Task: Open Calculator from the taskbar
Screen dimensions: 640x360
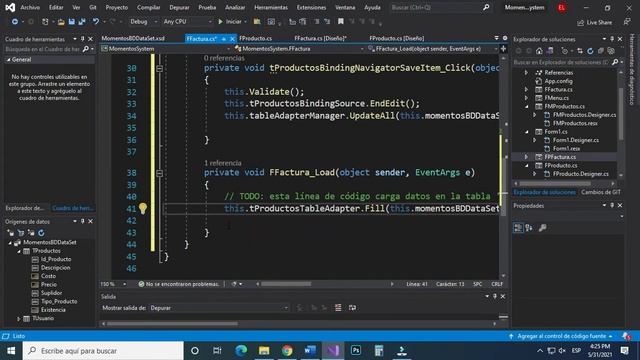Action: [x=379, y=351]
